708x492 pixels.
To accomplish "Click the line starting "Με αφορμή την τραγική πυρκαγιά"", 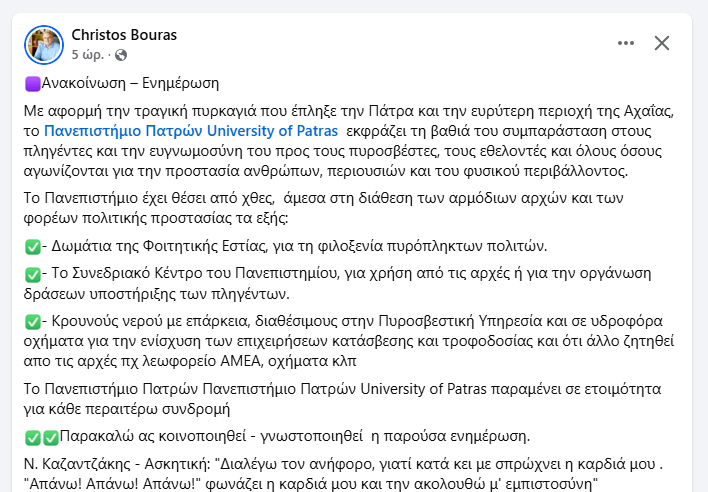I will click(349, 111).
